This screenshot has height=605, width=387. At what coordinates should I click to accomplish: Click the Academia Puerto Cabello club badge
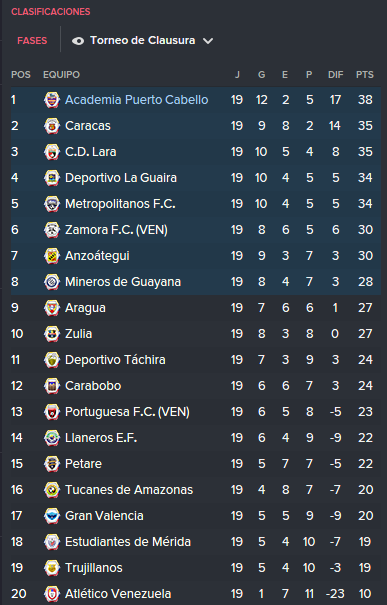click(x=52, y=100)
